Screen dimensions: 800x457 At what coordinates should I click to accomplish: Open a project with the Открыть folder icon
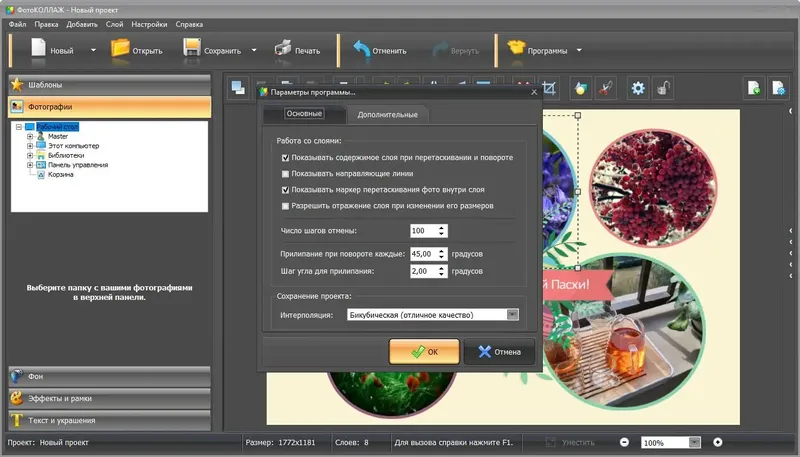coord(120,47)
